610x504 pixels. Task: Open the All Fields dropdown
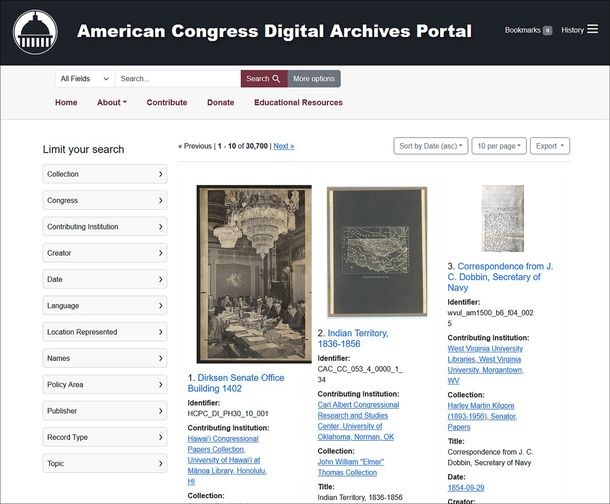[84, 79]
